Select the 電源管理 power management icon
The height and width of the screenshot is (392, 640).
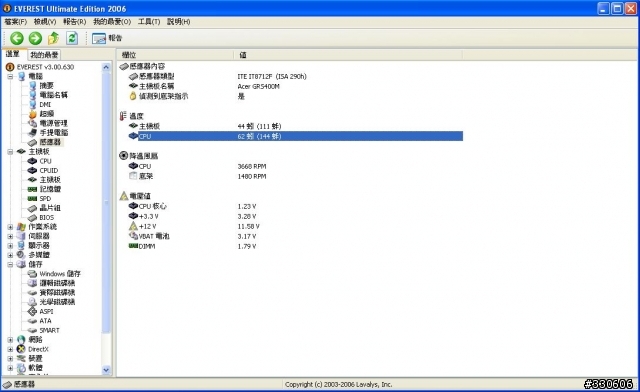pyautogui.click(x=33, y=123)
